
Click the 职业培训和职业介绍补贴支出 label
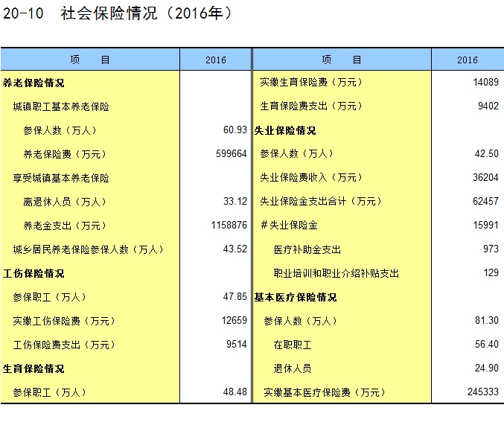tap(336, 273)
